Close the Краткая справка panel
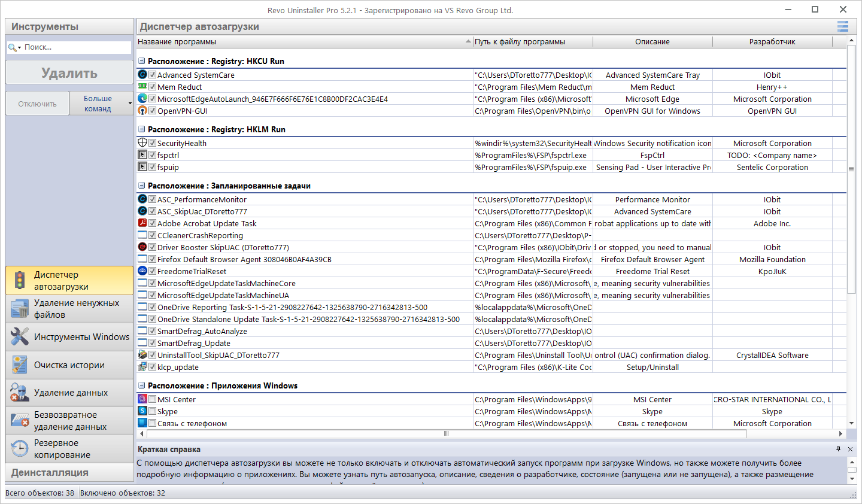Viewport: 862px width, 504px height. tap(851, 449)
